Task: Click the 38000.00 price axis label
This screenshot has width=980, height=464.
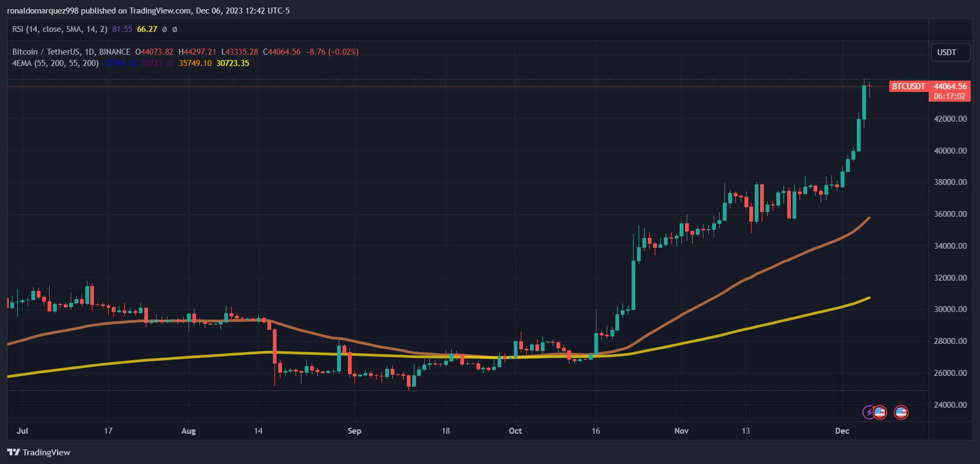Action: (x=950, y=182)
